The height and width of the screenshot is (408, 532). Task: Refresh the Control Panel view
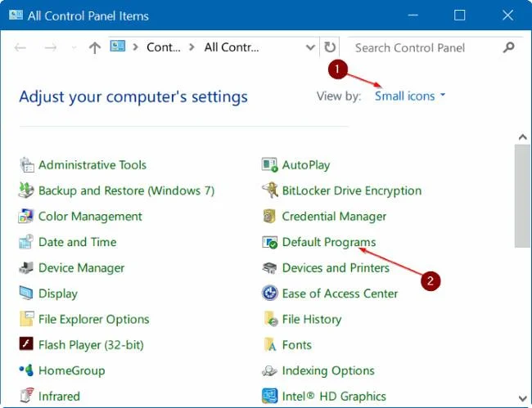(330, 47)
